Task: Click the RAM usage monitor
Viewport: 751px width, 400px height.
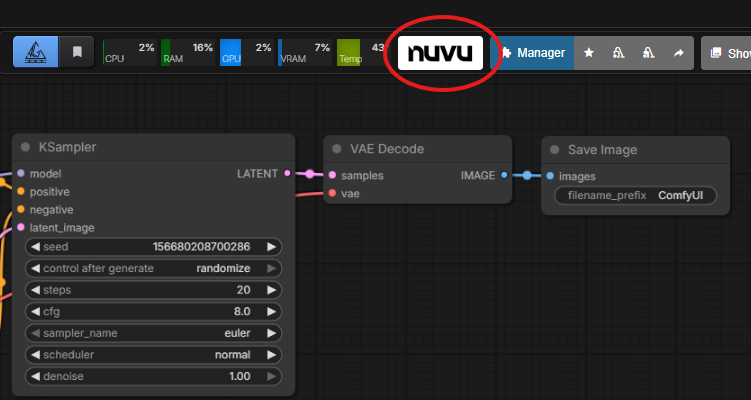Action: [188, 53]
